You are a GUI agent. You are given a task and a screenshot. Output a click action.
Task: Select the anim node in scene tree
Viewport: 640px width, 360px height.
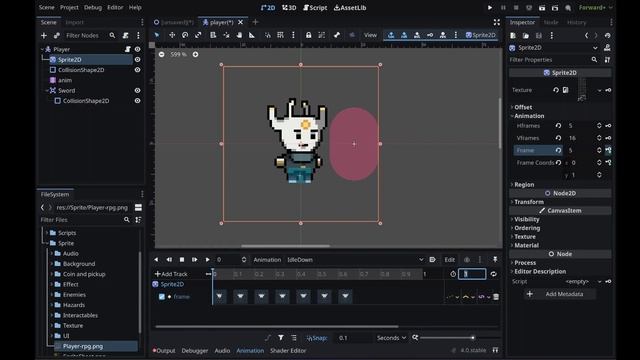tap(65, 80)
